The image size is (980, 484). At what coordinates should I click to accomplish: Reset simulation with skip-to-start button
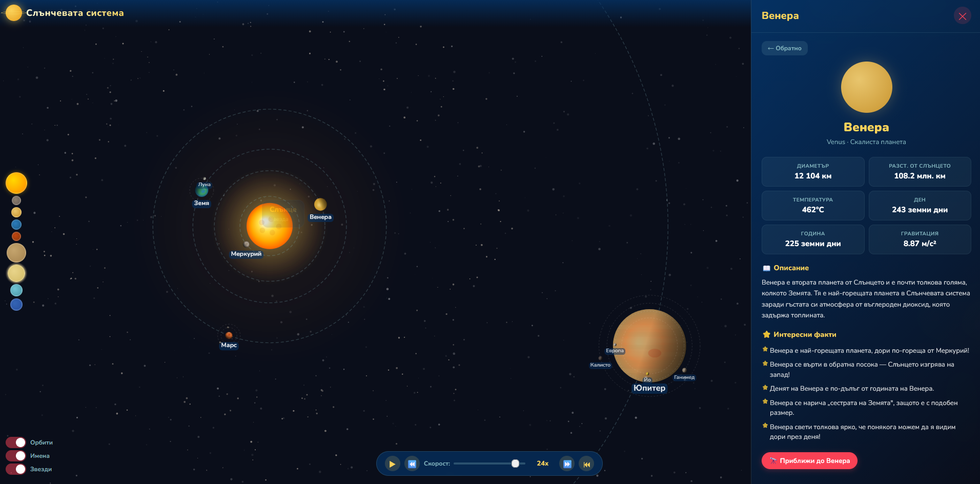coord(586,464)
